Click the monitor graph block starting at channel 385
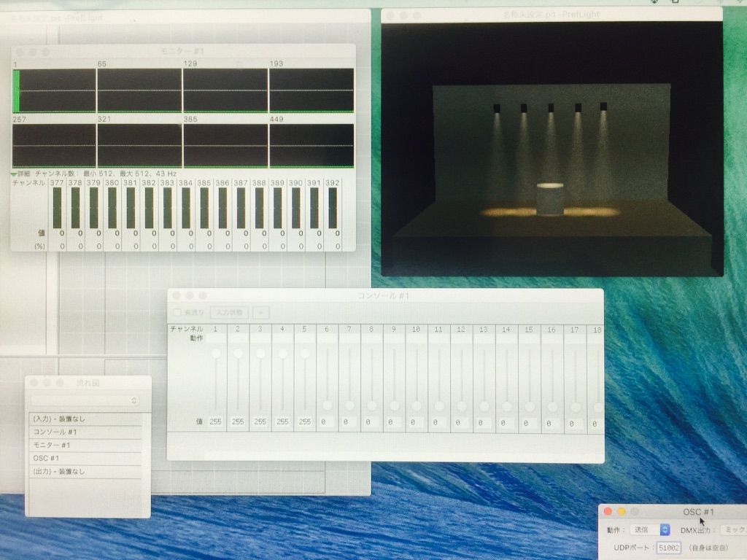The width and height of the screenshot is (747, 560). [x=225, y=146]
